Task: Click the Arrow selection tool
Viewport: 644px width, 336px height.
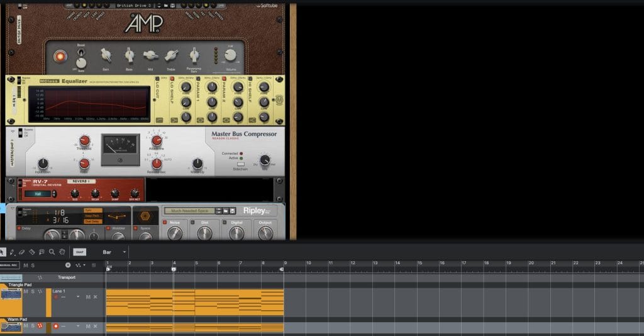Action: click(x=3, y=252)
